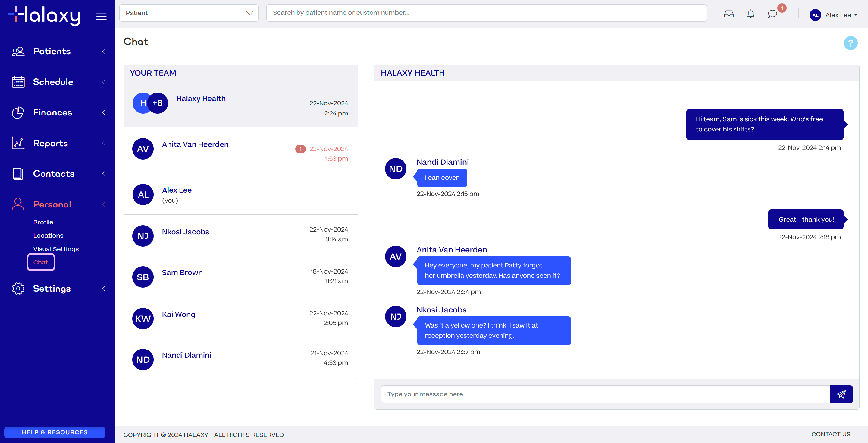
Task: Expand the Settings menu chevron
Action: pos(104,289)
